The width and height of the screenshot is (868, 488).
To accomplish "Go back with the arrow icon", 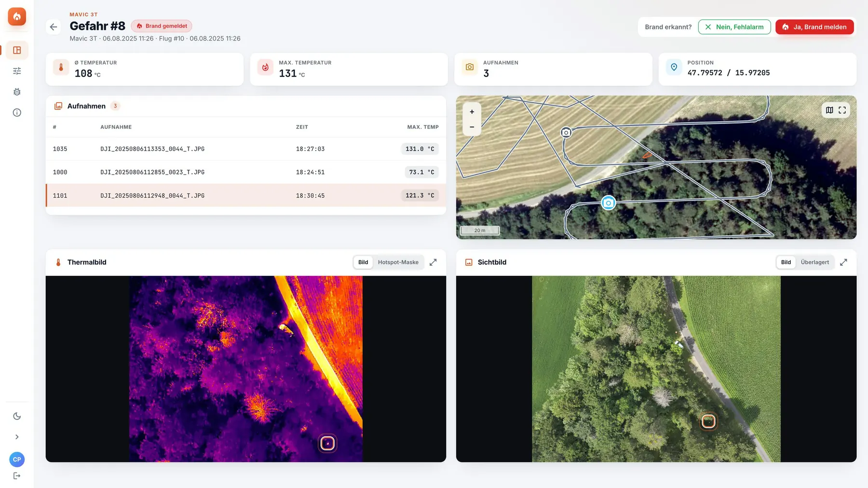I will (x=54, y=27).
